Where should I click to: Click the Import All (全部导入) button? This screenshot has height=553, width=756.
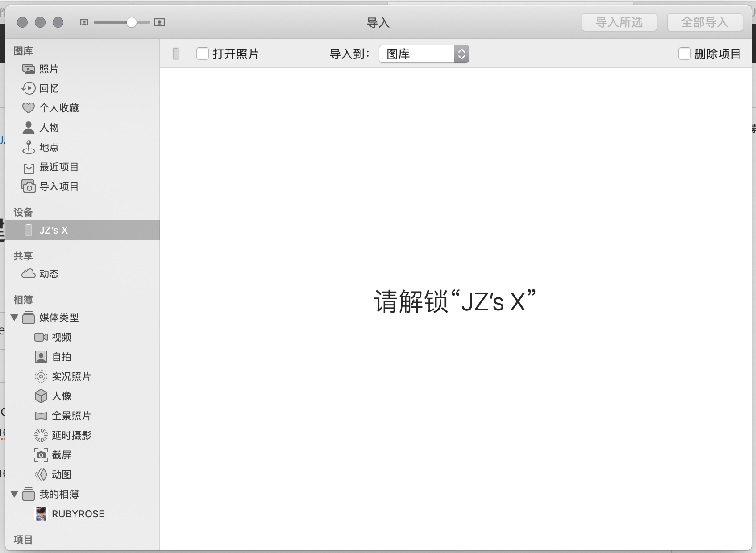point(705,22)
